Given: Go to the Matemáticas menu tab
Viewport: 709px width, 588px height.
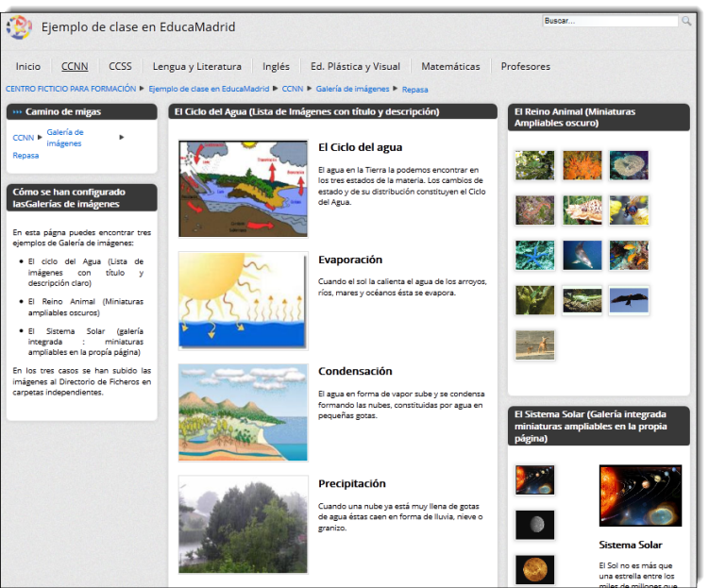Looking at the screenshot, I should click(x=450, y=67).
